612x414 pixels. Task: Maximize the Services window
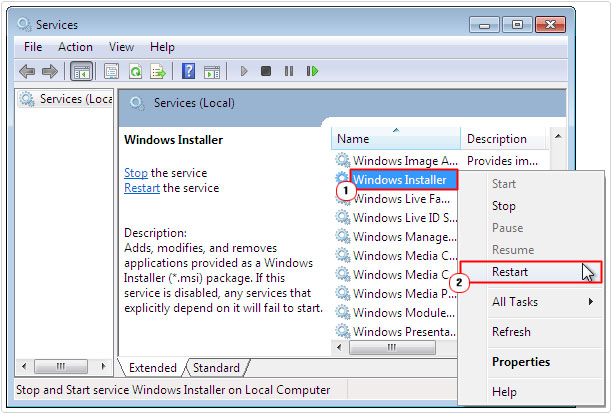pyautogui.click(x=517, y=25)
